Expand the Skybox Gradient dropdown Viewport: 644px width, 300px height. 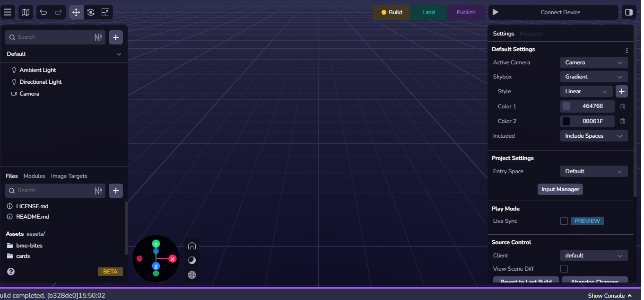pyautogui.click(x=593, y=77)
